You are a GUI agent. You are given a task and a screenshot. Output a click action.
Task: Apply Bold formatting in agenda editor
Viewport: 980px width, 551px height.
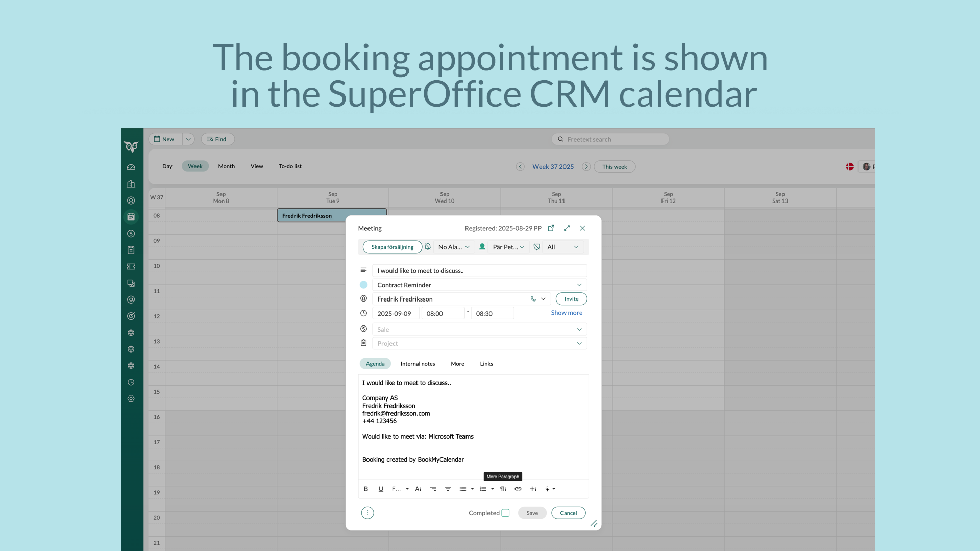(366, 489)
